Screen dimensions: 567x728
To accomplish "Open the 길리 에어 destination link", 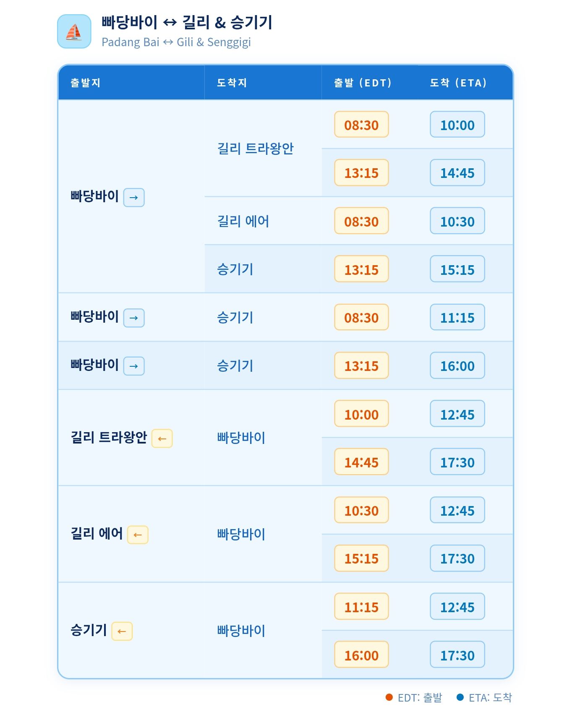I will [243, 221].
